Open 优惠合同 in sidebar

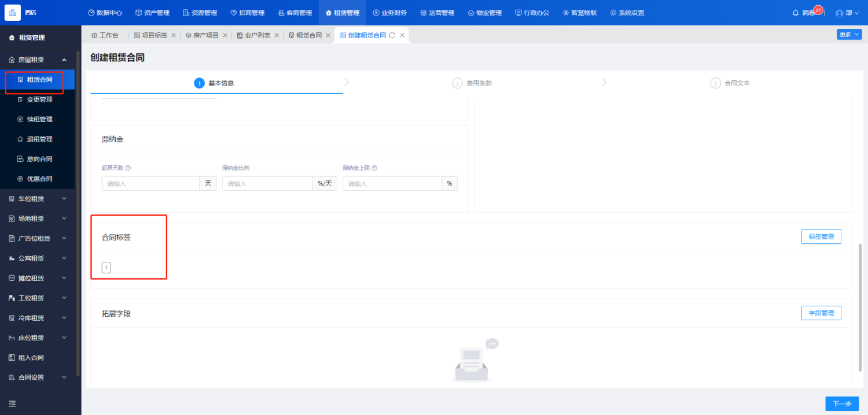coord(38,179)
